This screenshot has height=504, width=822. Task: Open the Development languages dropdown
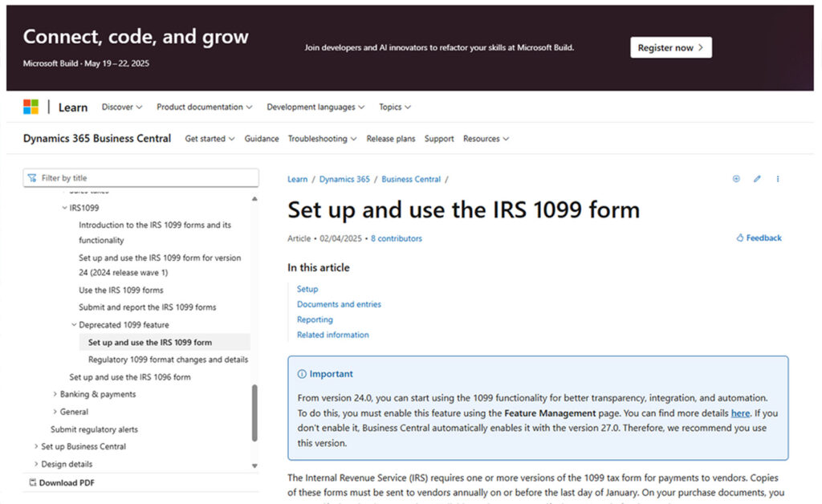click(x=315, y=107)
